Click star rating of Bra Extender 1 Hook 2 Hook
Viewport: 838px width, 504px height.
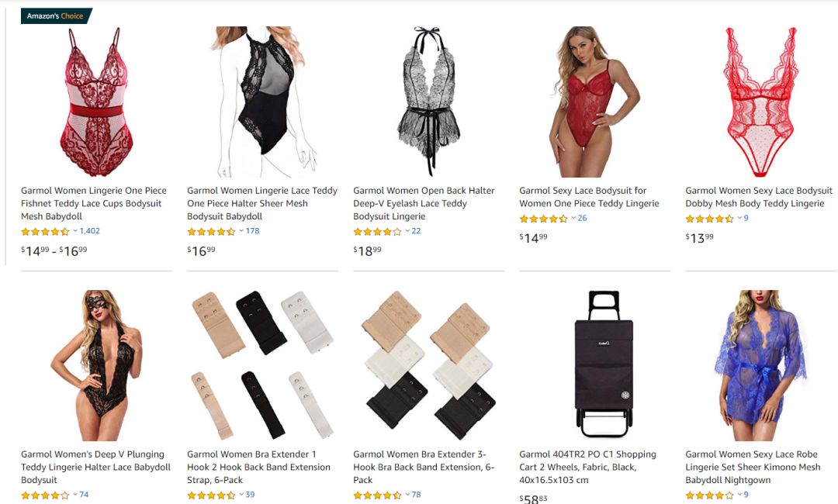pos(211,495)
